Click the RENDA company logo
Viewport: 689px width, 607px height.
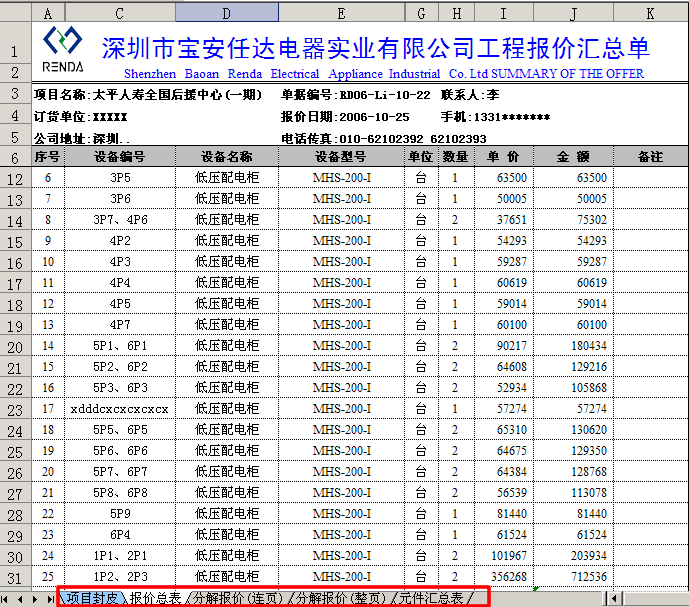[x=62, y=49]
